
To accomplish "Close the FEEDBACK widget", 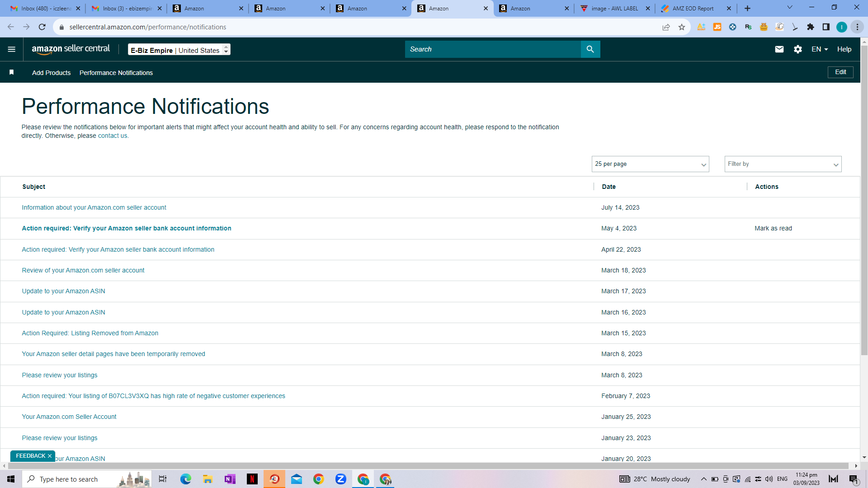I will point(50,456).
